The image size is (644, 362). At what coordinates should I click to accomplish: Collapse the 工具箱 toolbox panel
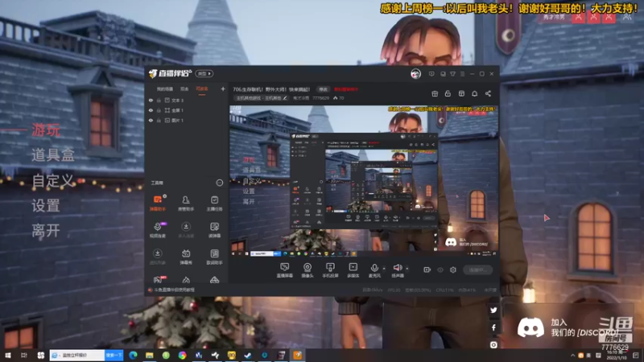219,183
